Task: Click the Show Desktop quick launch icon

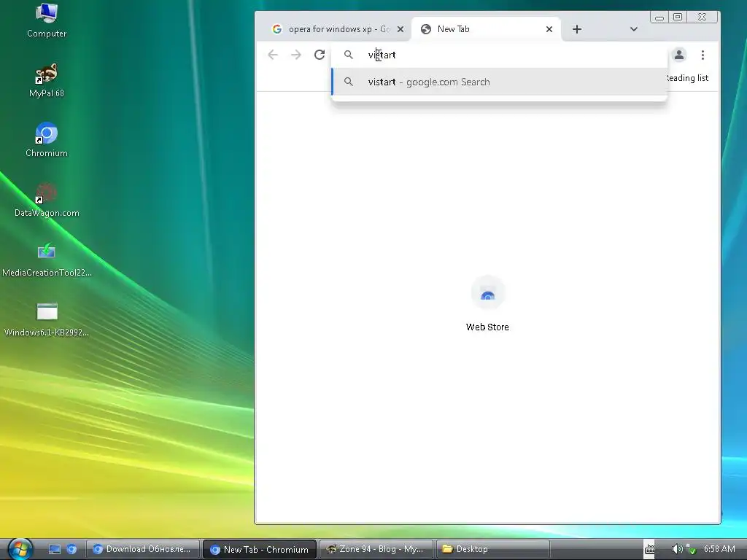Action: [55, 549]
